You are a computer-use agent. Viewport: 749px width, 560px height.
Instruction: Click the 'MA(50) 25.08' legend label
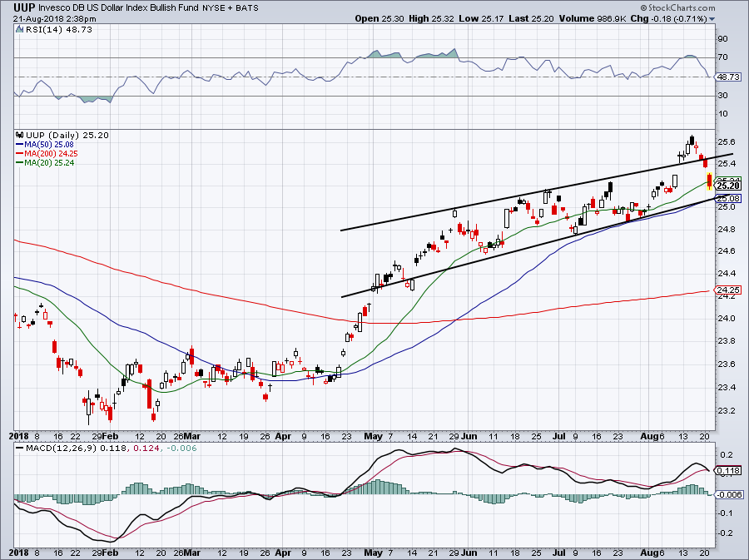[49, 144]
